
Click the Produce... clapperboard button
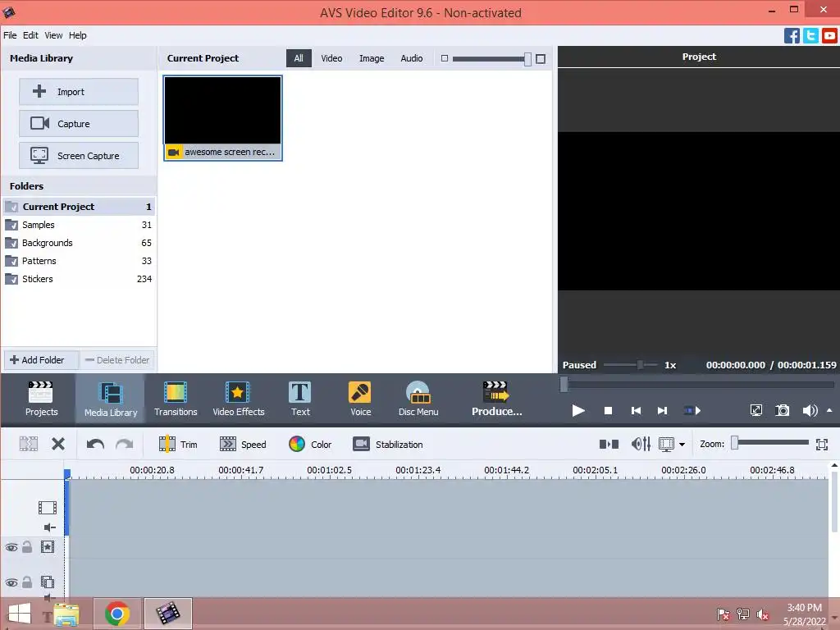(x=496, y=398)
